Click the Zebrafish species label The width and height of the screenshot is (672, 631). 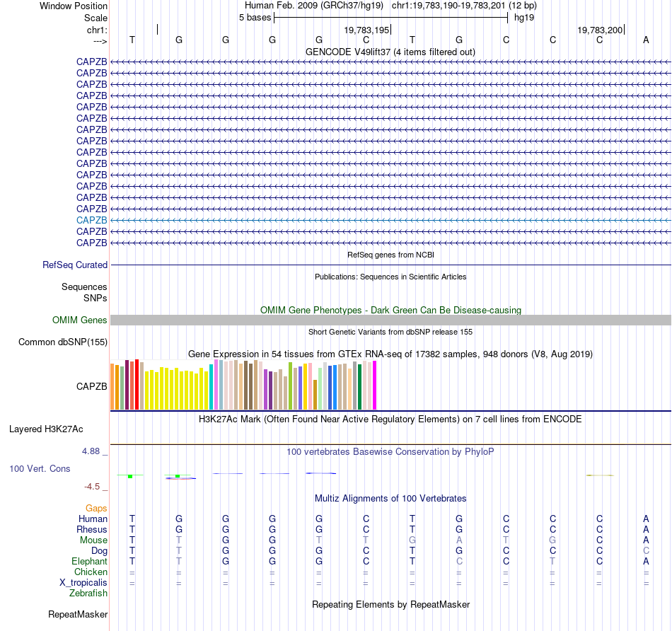coord(88,593)
